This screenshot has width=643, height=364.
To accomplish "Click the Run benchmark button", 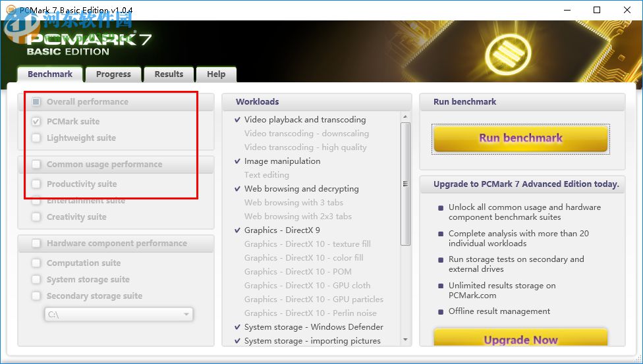I will coord(520,138).
